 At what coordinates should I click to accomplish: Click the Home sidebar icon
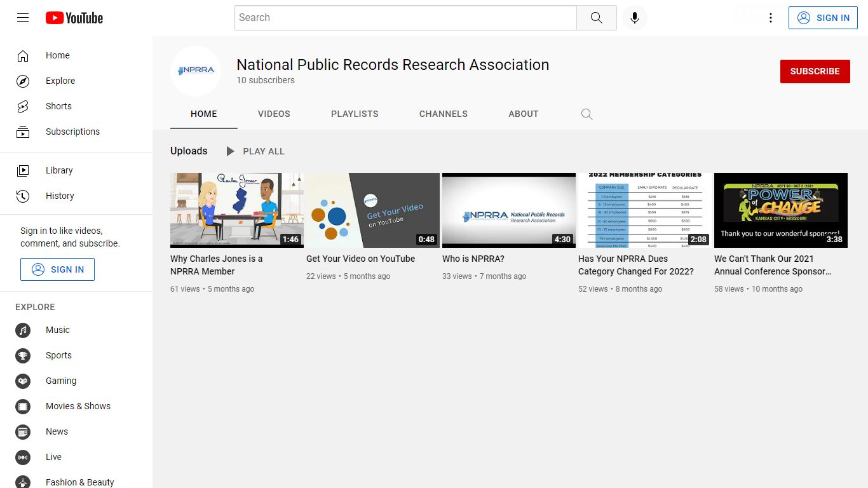(23, 55)
